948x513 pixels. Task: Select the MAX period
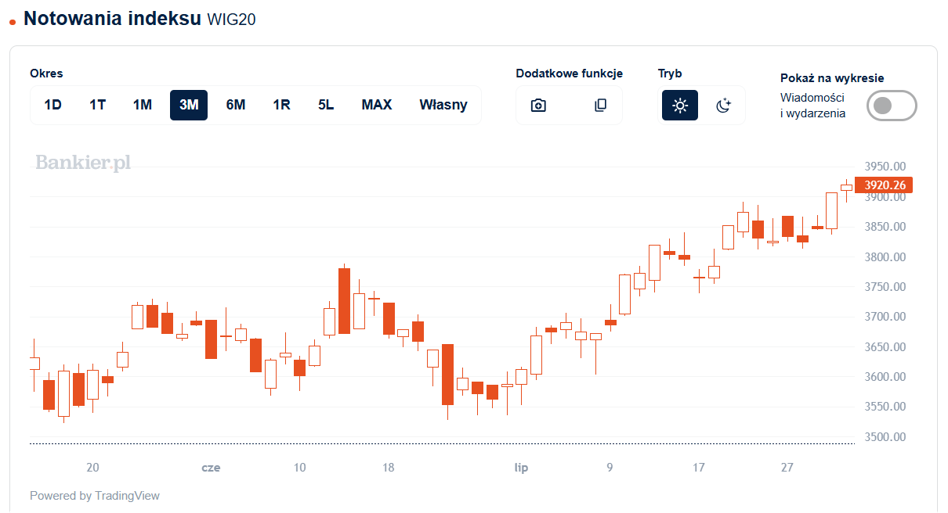pos(377,105)
